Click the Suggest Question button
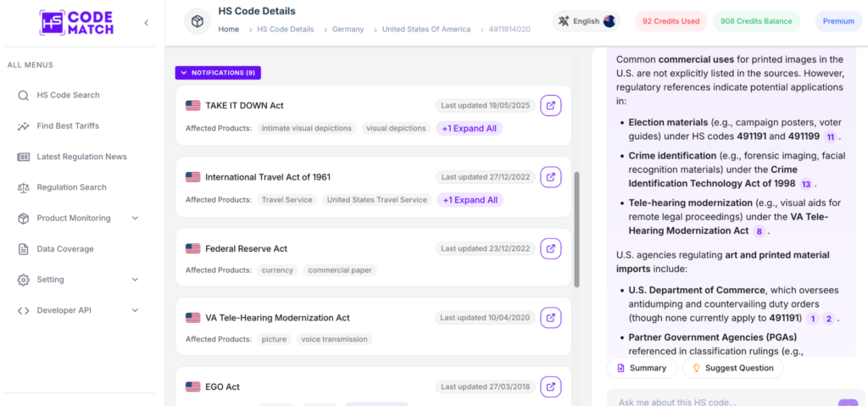The image size is (868, 406). pyautogui.click(x=732, y=368)
